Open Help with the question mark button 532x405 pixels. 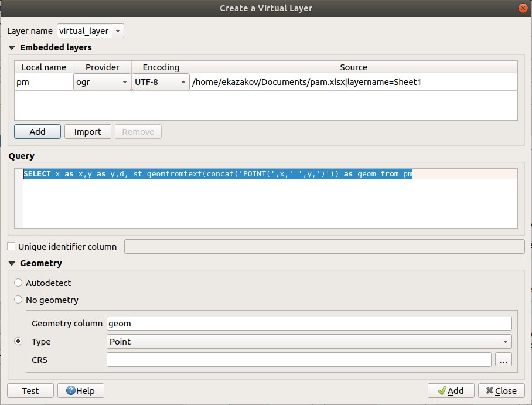[x=81, y=390]
